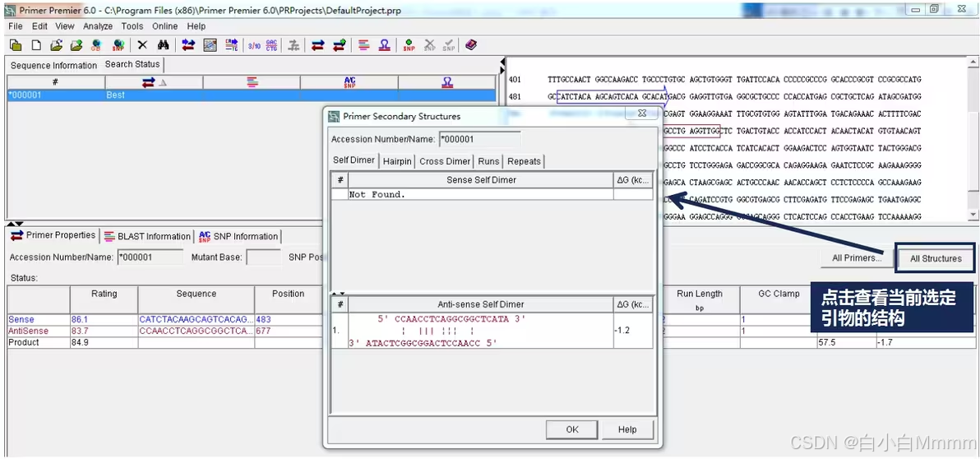Click the purple book toolbar icon
Viewport: 980px width, 459px height.
point(471,45)
